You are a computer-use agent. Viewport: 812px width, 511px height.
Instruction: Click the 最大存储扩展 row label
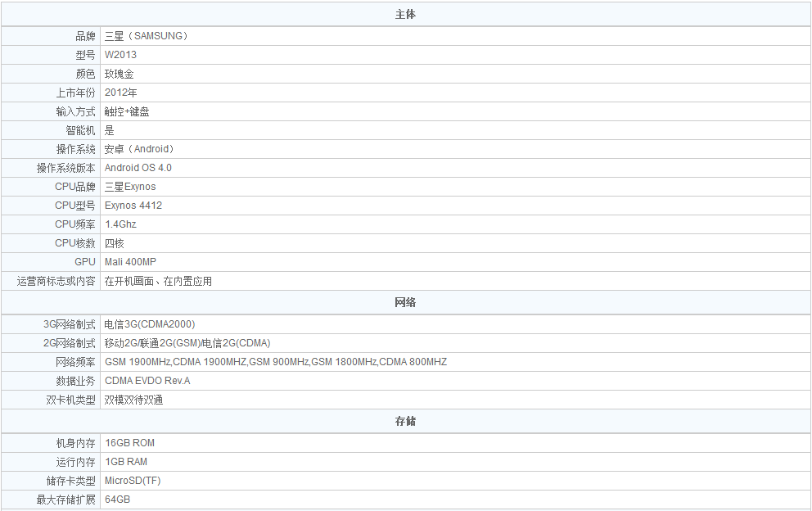pos(65,500)
